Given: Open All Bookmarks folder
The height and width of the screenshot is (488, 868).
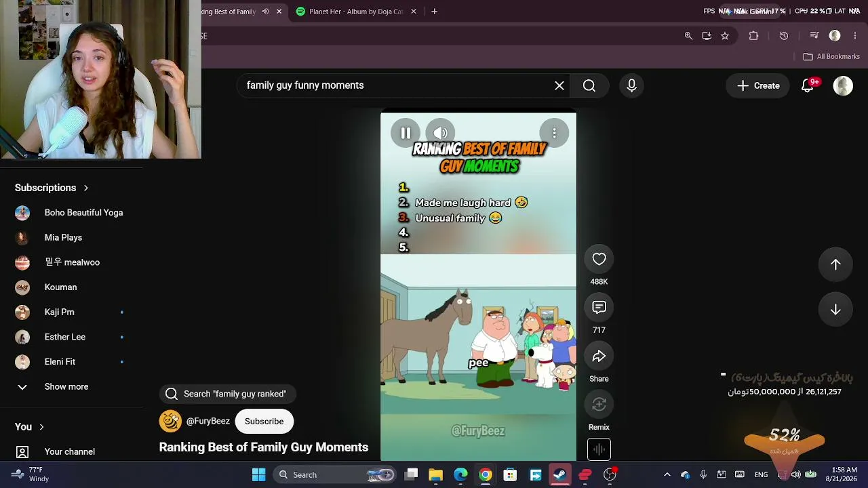Looking at the screenshot, I should (831, 57).
